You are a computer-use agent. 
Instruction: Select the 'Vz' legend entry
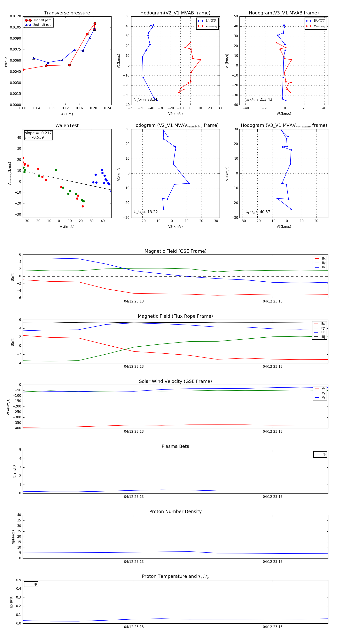click(320, 397)
